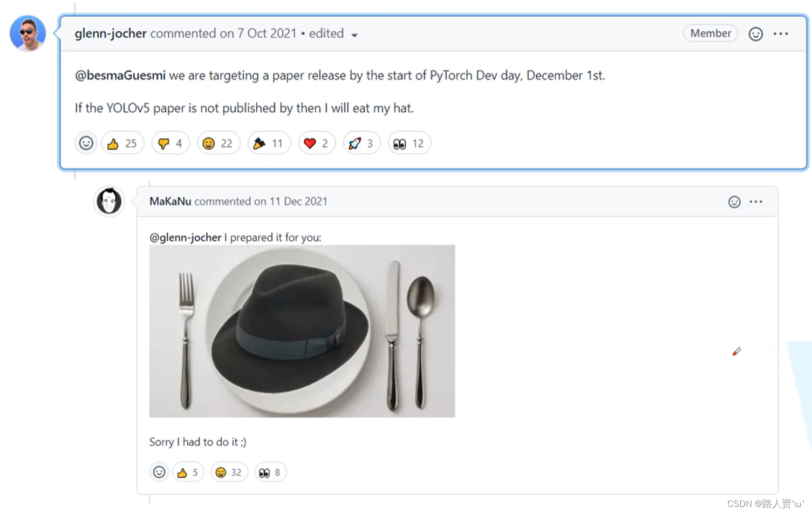Toggle thumbs down reaction showing 4

pos(170,143)
